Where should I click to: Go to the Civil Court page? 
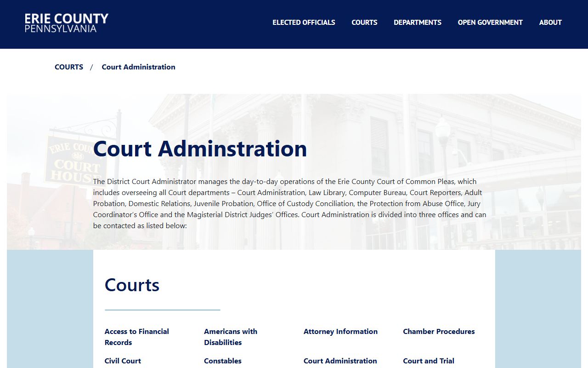123,361
